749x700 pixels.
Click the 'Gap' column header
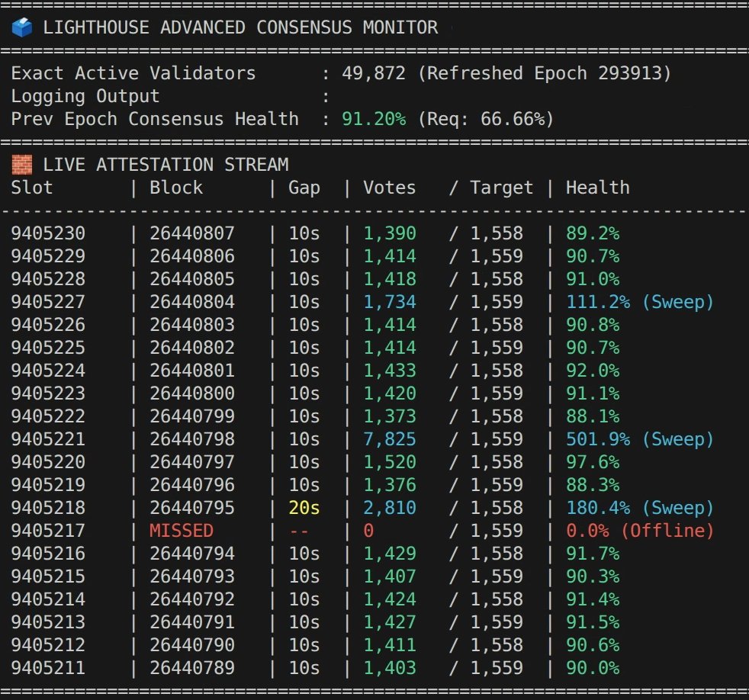[x=304, y=188]
